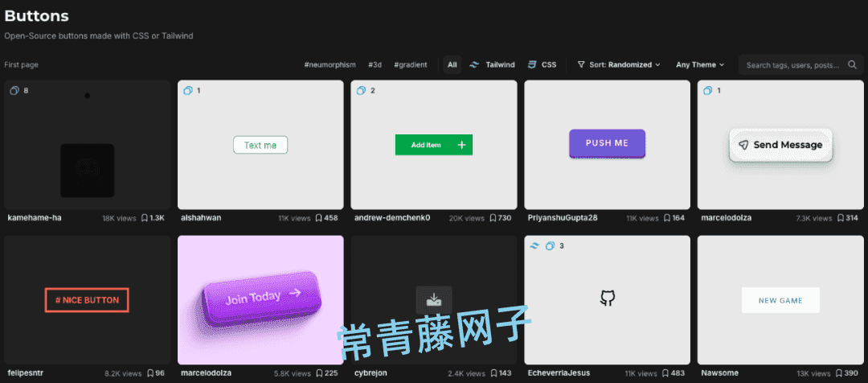This screenshot has height=383, width=868.
Task: Select the #gradient tag
Action: 411,65
